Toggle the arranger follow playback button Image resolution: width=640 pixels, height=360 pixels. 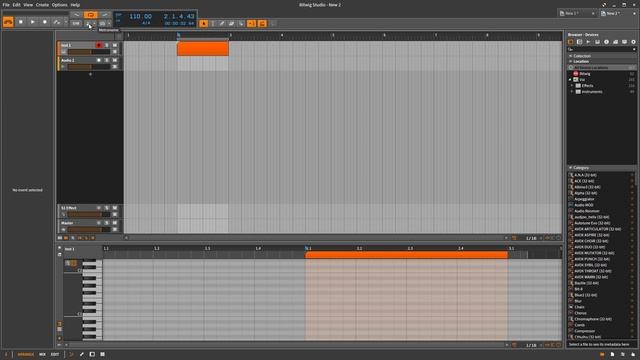point(251,24)
